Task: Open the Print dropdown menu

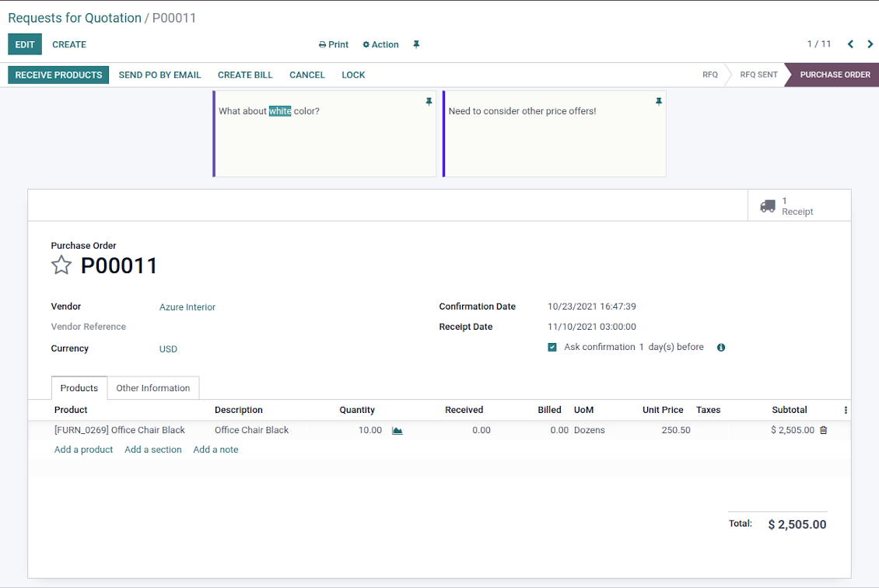Action: [334, 45]
